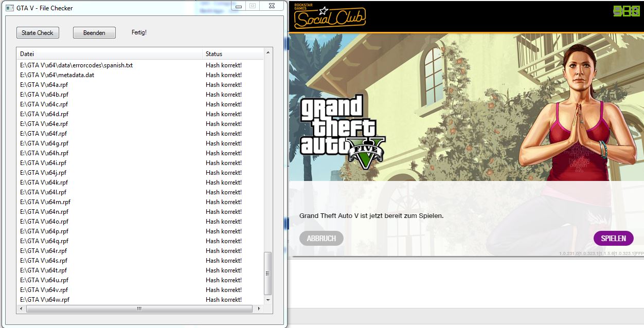This screenshot has width=644, height=328.
Task: Select row E:\GTA V\x64r.rpf
Action: coord(140,251)
